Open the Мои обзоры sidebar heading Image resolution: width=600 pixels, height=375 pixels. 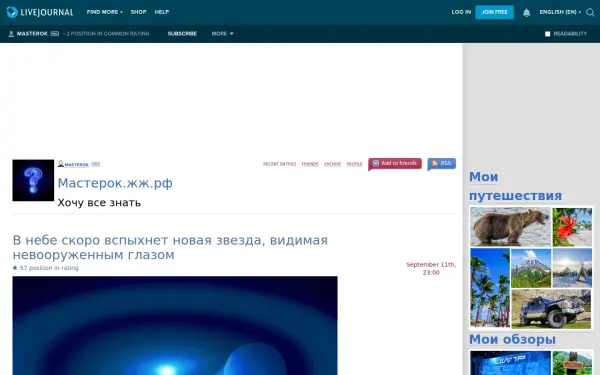pyautogui.click(x=512, y=339)
